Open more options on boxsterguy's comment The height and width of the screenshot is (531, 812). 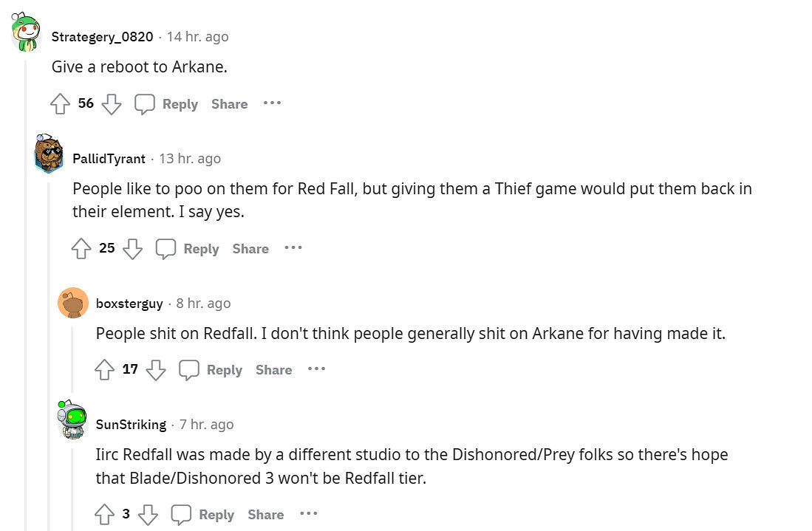(x=316, y=369)
